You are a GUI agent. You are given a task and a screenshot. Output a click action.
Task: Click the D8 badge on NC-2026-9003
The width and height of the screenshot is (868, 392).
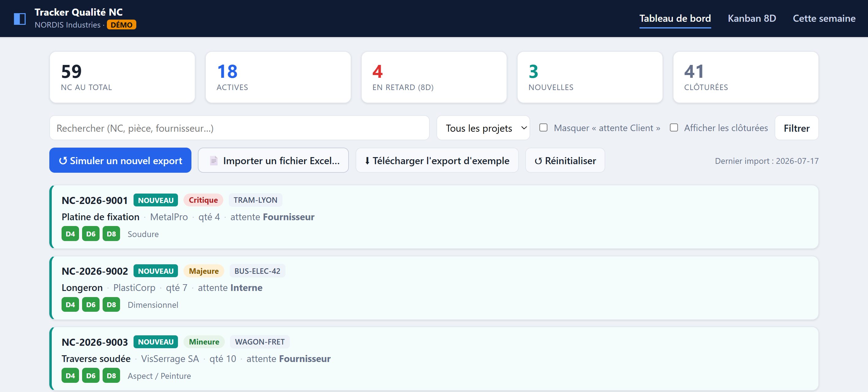pyautogui.click(x=111, y=376)
